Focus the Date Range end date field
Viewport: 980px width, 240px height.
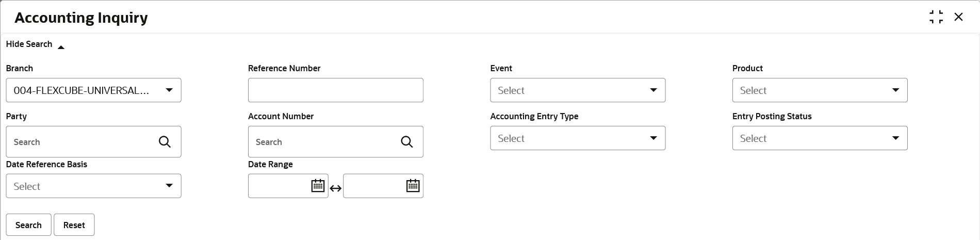[374, 186]
